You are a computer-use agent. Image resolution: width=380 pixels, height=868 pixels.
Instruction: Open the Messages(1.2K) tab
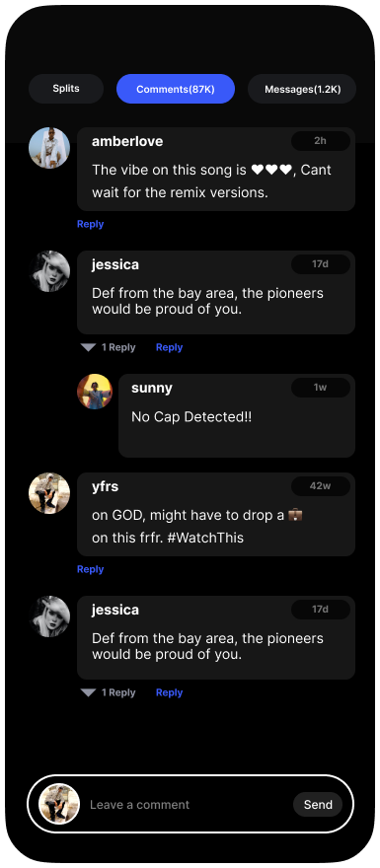point(302,89)
